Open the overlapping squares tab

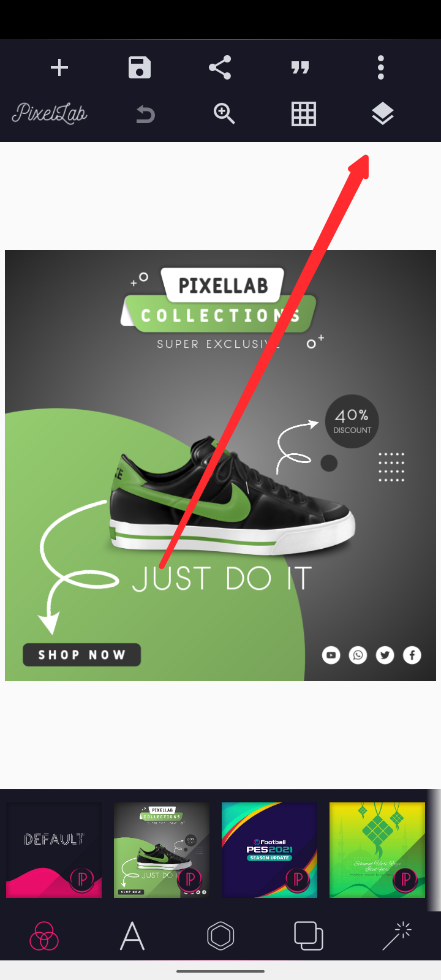309,936
